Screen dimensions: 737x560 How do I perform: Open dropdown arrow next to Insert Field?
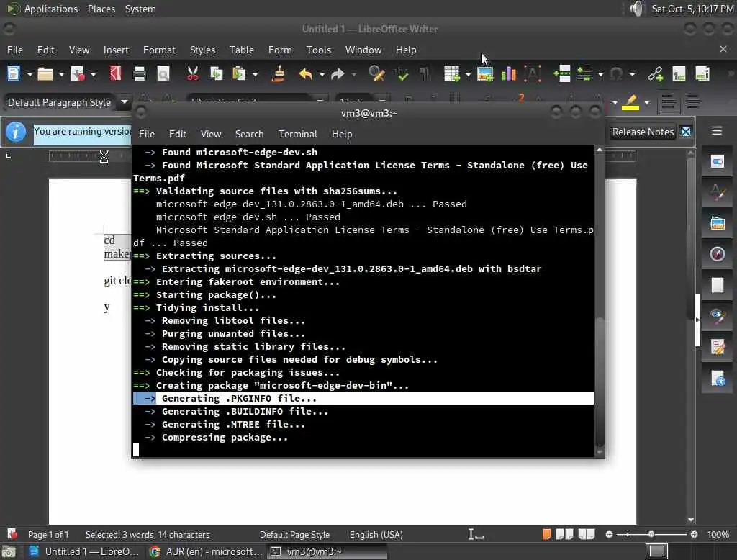click(600, 75)
